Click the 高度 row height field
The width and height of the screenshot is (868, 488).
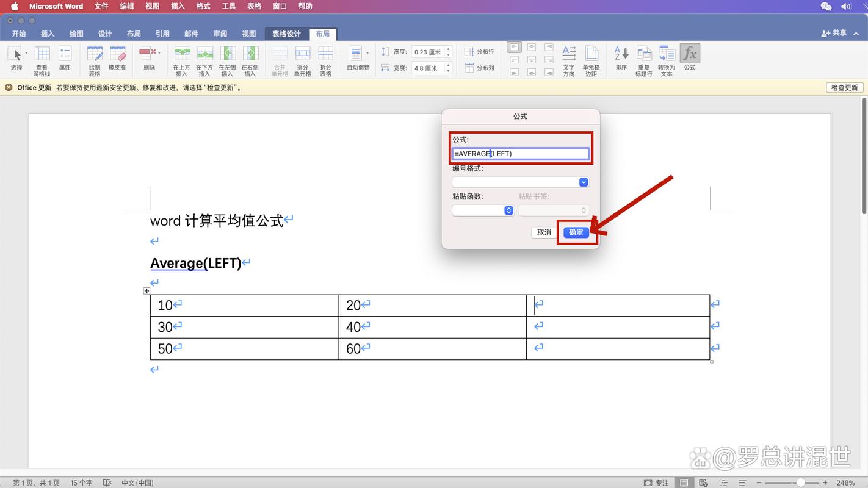(x=427, y=52)
